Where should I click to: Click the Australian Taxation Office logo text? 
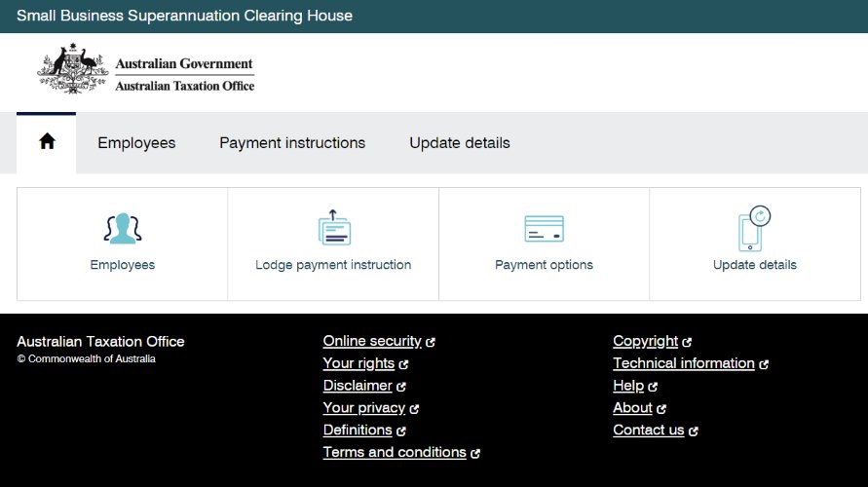click(185, 86)
